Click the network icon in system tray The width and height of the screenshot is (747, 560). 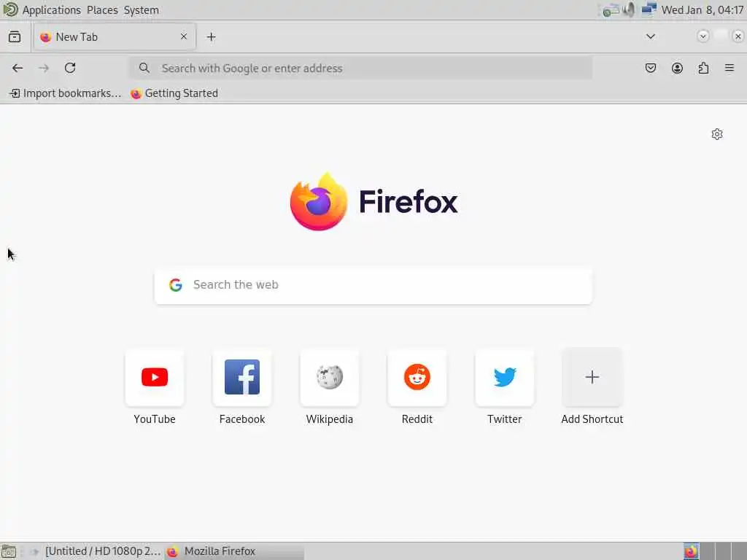649,9
